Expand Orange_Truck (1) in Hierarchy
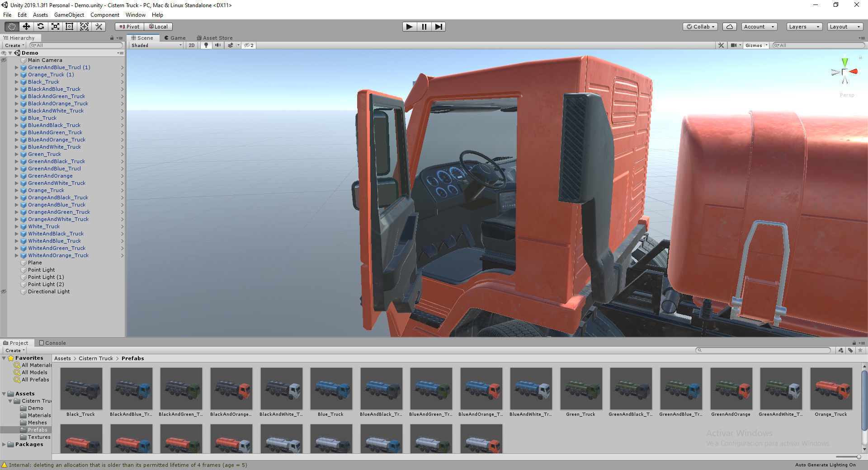This screenshot has height=470, width=868. 17,75
